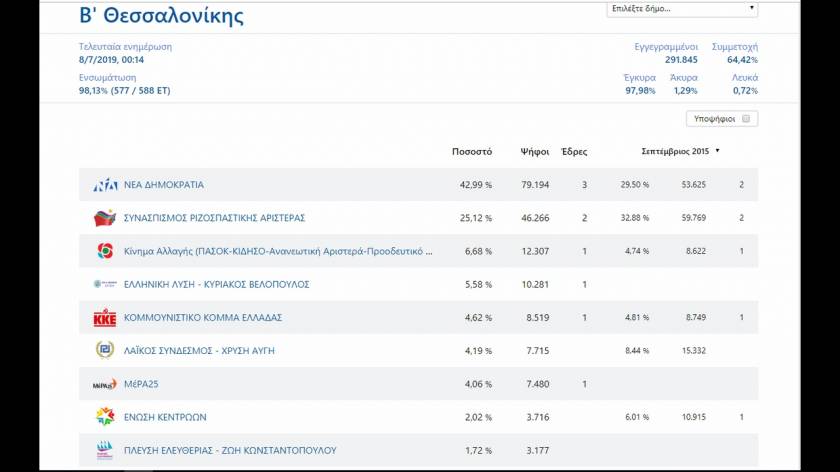Select the ΕΝΩΣΗ ΚΕΝΤΡΩΩΝ party name
840x472 pixels.
click(165, 417)
